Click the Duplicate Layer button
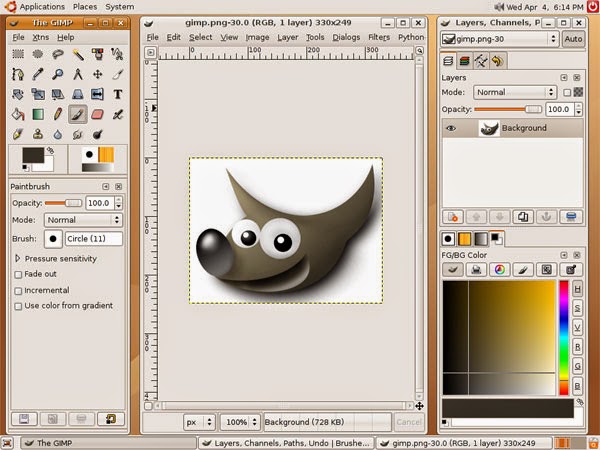 [523, 217]
